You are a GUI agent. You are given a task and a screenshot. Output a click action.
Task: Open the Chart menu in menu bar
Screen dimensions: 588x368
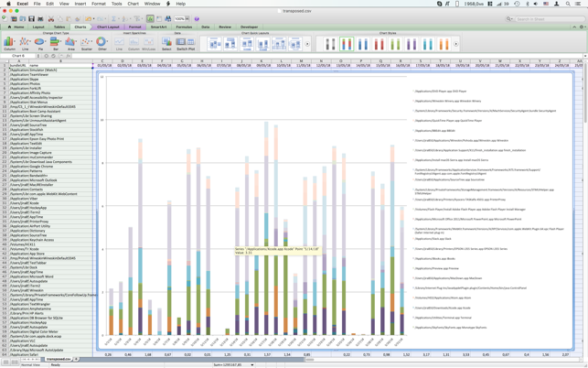tap(134, 4)
